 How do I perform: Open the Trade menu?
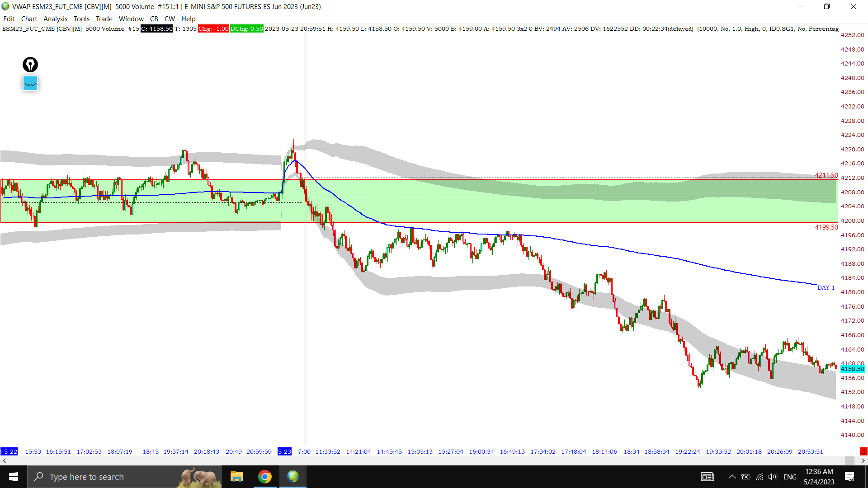coord(104,19)
